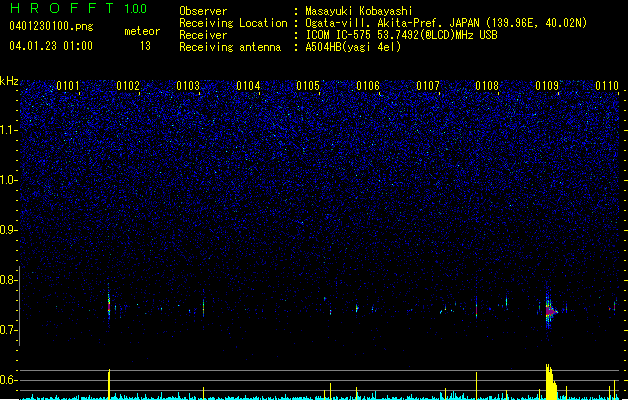Click the A504HB(yagi 4el) antenna text
The height and width of the screenshot is (400, 629).
tap(353, 47)
